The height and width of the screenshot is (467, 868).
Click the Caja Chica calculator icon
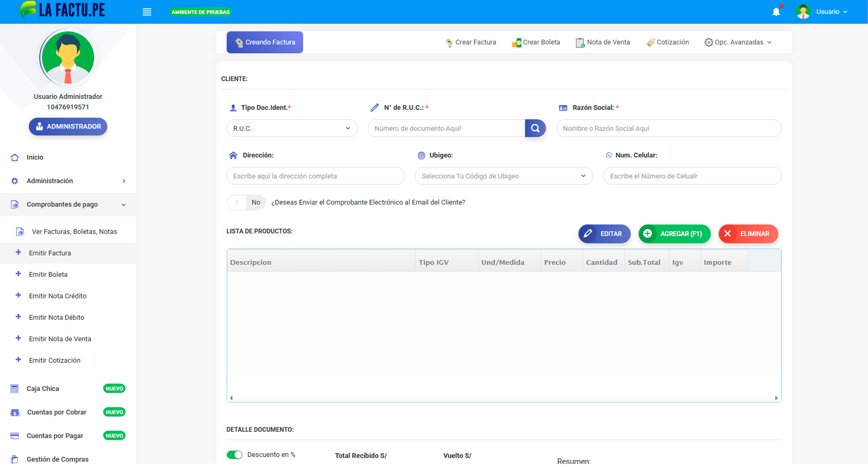click(14, 389)
